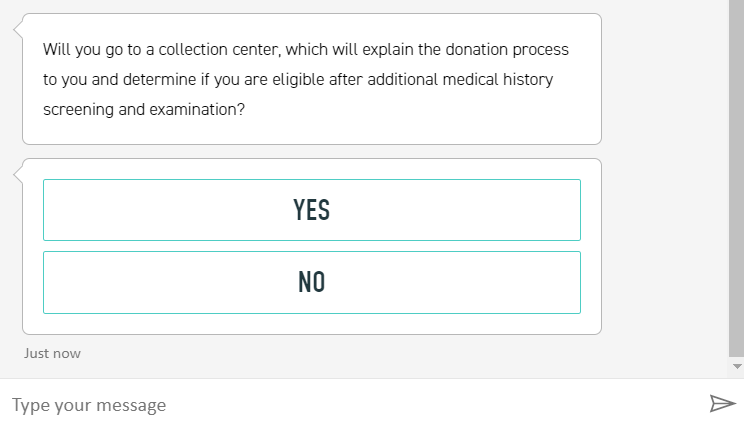The height and width of the screenshot is (424, 744).
Task: Focus the "Type your message" field
Action: [x=350, y=404]
